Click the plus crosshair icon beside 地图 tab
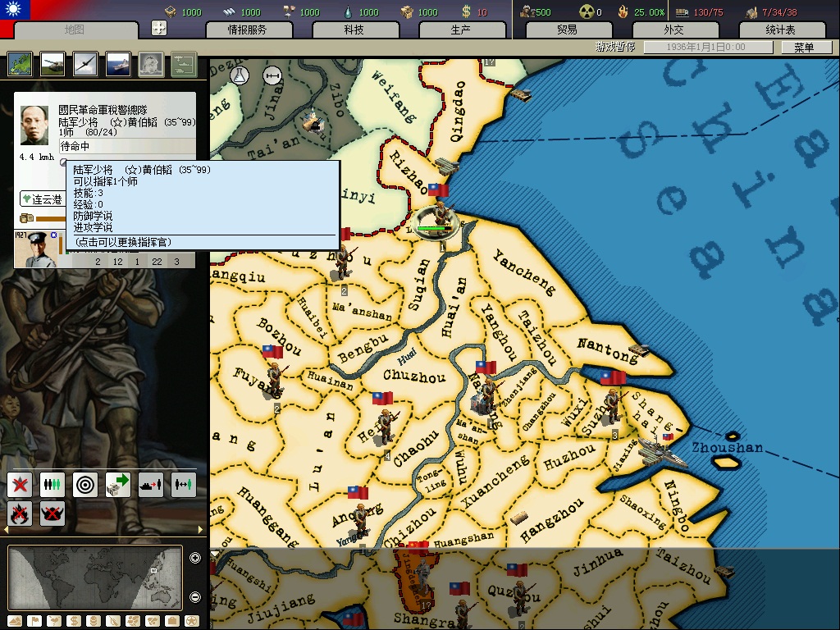The image size is (840, 630). (x=159, y=28)
